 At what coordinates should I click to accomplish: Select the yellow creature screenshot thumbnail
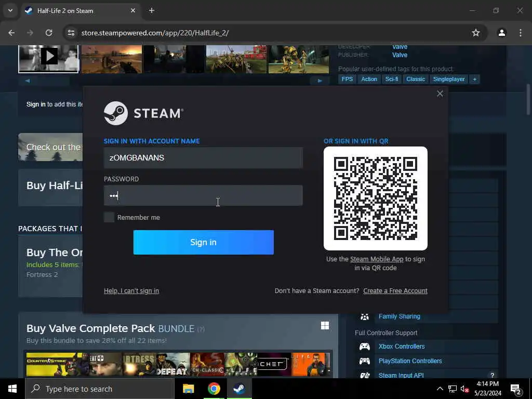point(299,59)
